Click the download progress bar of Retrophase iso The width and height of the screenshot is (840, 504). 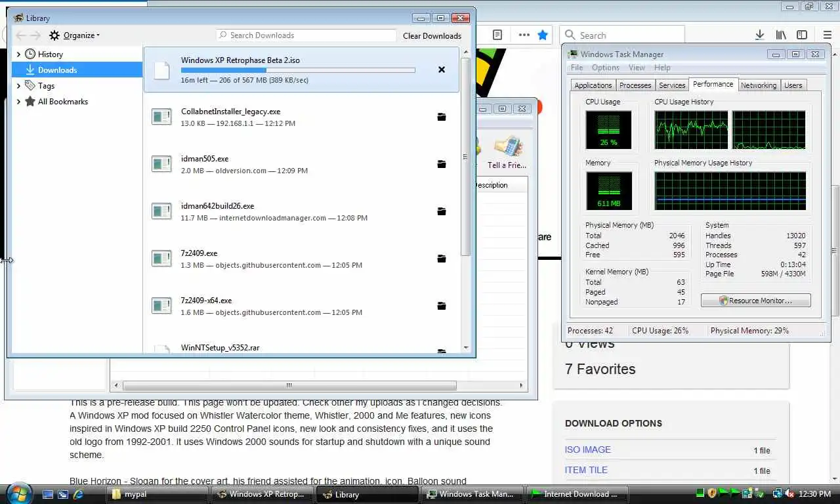pyautogui.click(x=298, y=70)
